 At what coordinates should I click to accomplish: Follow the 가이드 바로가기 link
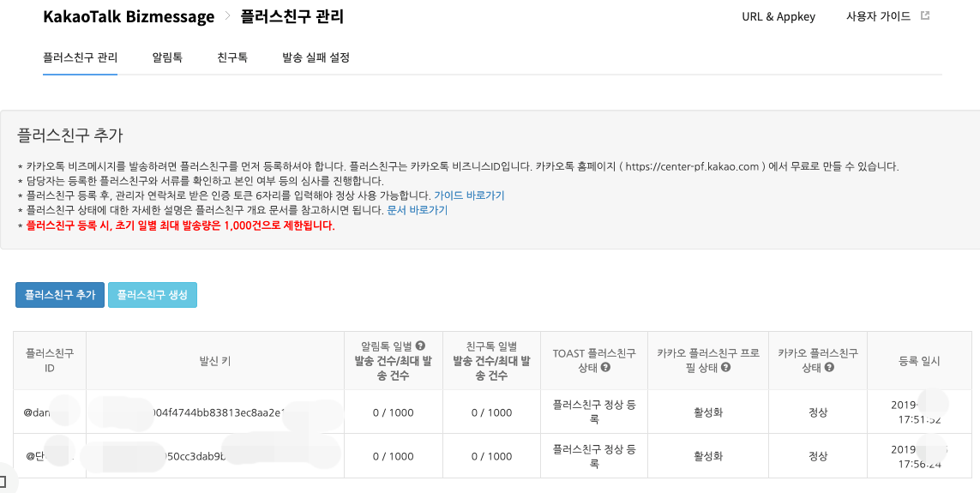pos(469,195)
